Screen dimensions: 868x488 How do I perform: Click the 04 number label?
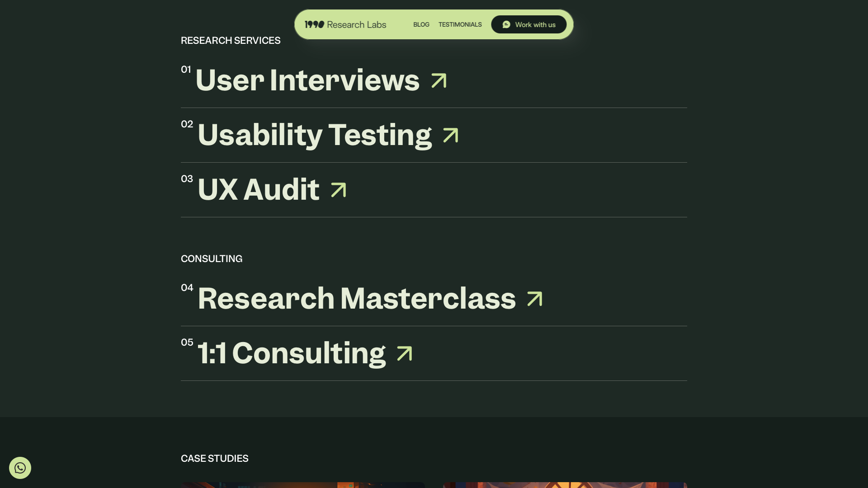[x=187, y=287]
